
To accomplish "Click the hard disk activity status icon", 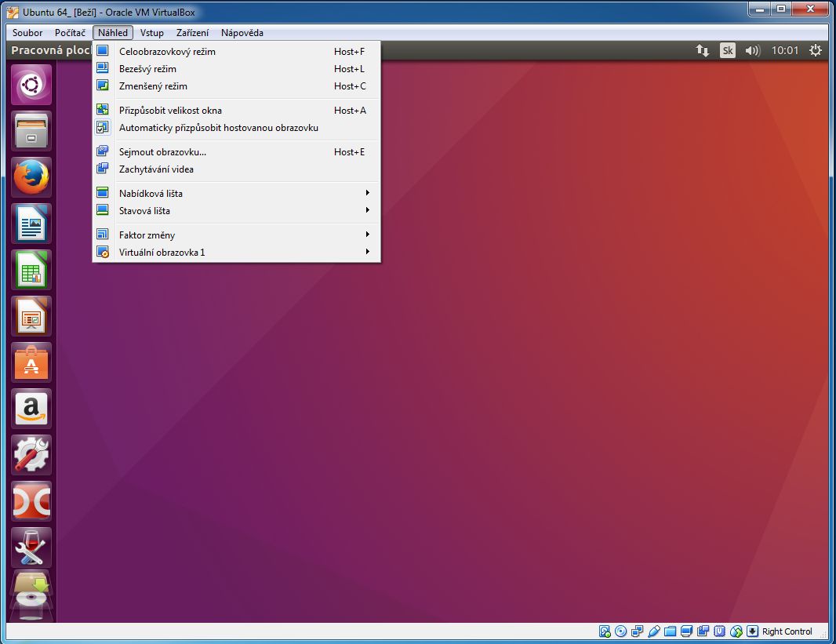I will tap(605, 631).
